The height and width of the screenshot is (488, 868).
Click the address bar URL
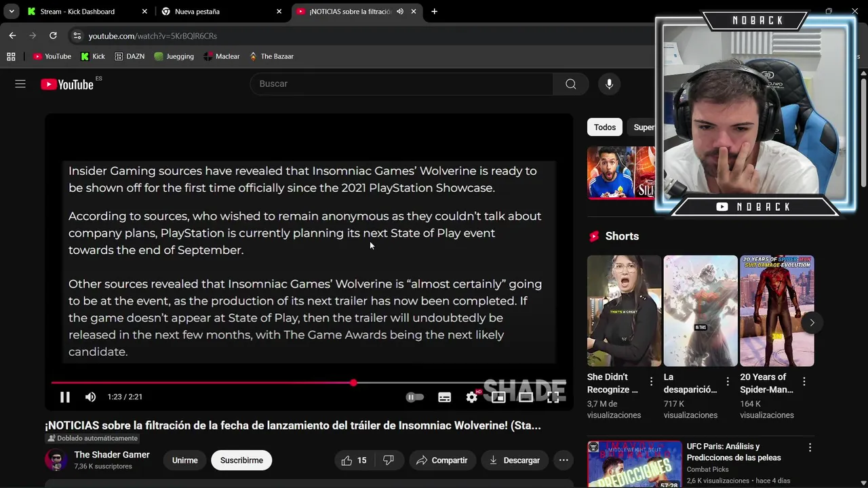[x=153, y=36]
